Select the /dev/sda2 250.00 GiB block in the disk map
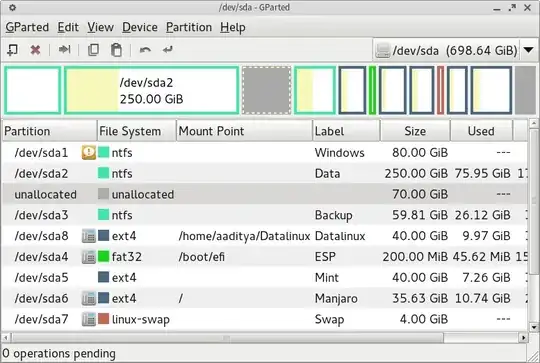Screen dimensions: 540x363 point(152,90)
